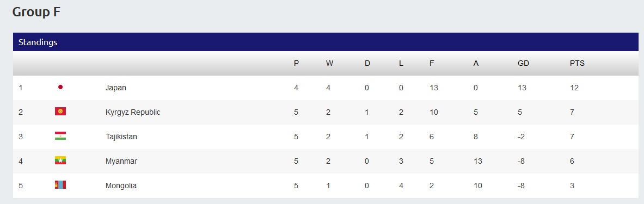Image resolution: width=644 pixels, height=204 pixels.
Task: Click the PTS column header
Action: point(577,64)
